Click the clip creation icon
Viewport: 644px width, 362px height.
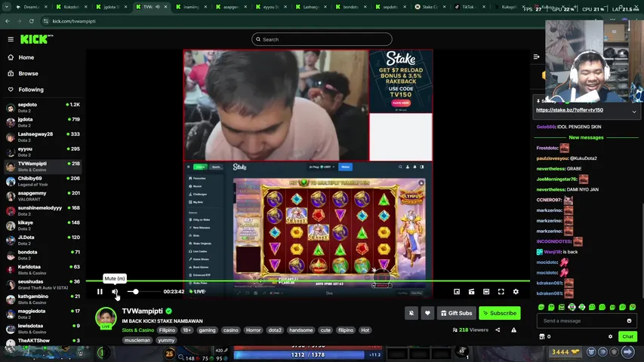(472, 291)
